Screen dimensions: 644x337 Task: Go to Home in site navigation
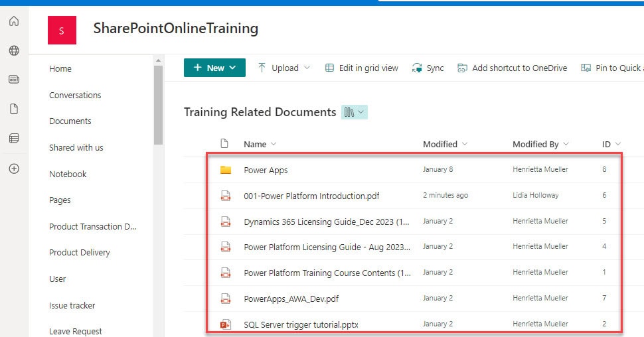[x=60, y=68]
